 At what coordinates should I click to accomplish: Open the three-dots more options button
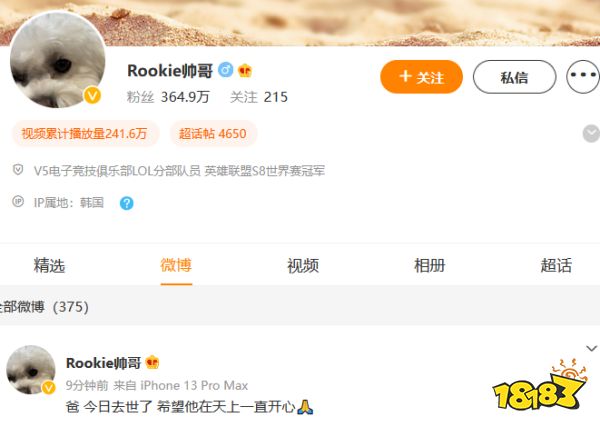[583, 77]
